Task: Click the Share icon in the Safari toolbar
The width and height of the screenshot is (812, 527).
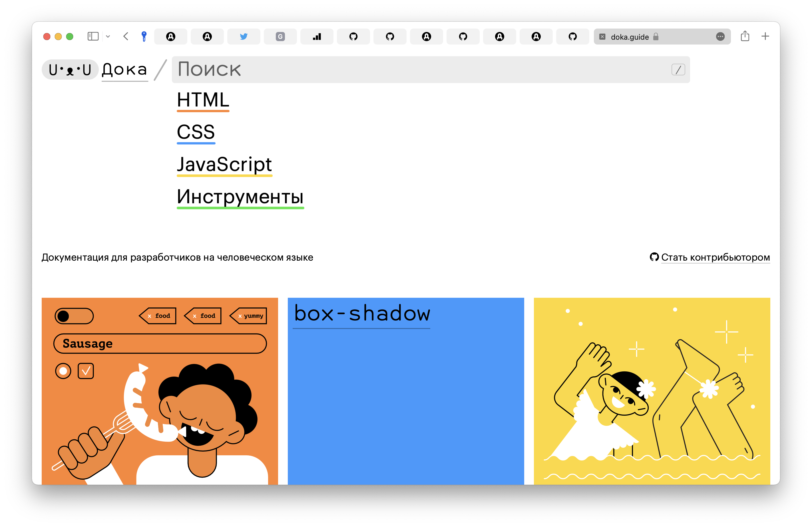Action: (x=745, y=36)
